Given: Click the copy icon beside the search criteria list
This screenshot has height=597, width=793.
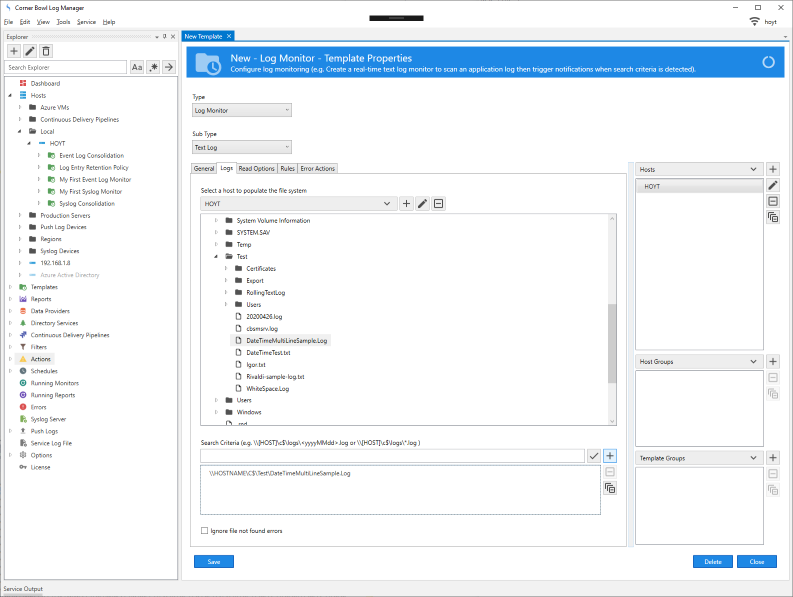Looking at the screenshot, I should [x=610, y=488].
